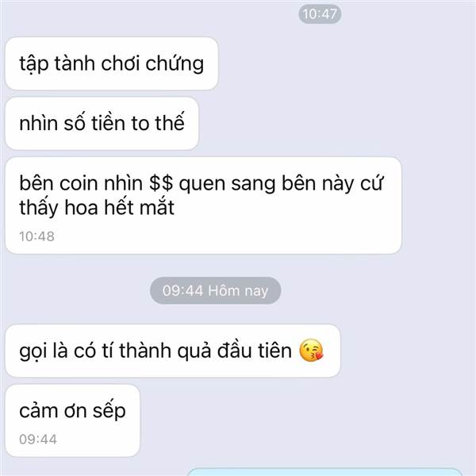The image size is (476, 476).
Task: Tap the word 'sếp' in last bubble
Action: (109, 412)
